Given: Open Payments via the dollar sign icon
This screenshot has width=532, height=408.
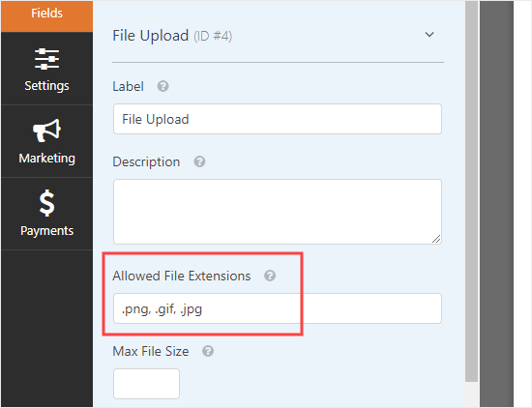Looking at the screenshot, I should pyautogui.click(x=46, y=203).
